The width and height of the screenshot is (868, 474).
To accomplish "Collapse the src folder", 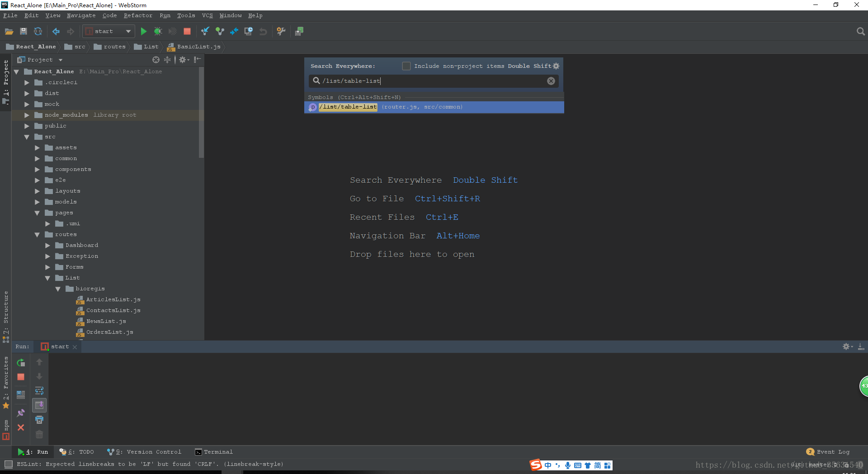I will coord(27,137).
